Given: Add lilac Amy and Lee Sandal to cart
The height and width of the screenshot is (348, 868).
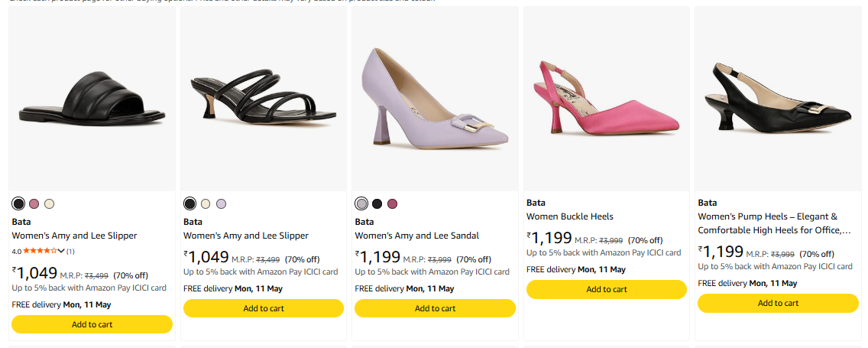Looking at the screenshot, I should pyautogui.click(x=435, y=308).
